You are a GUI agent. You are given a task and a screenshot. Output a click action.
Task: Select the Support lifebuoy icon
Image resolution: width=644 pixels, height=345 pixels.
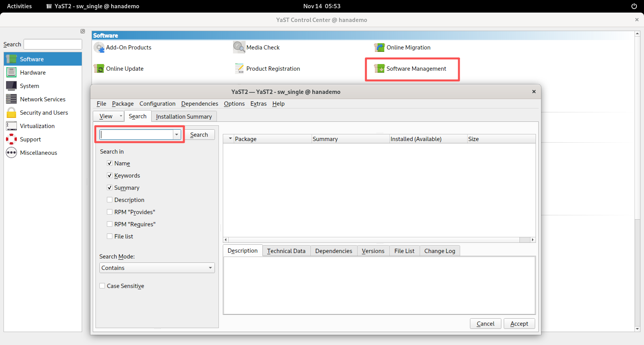pyautogui.click(x=11, y=139)
